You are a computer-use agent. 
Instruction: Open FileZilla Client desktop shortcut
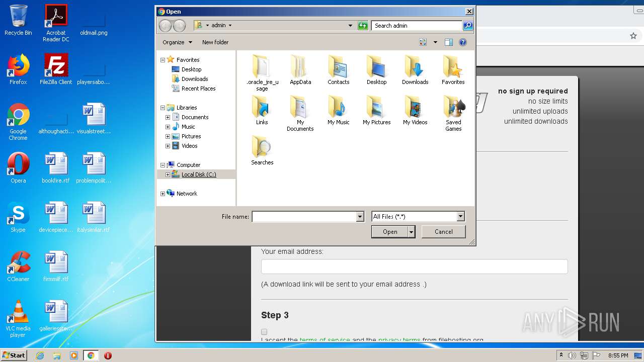click(x=56, y=69)
